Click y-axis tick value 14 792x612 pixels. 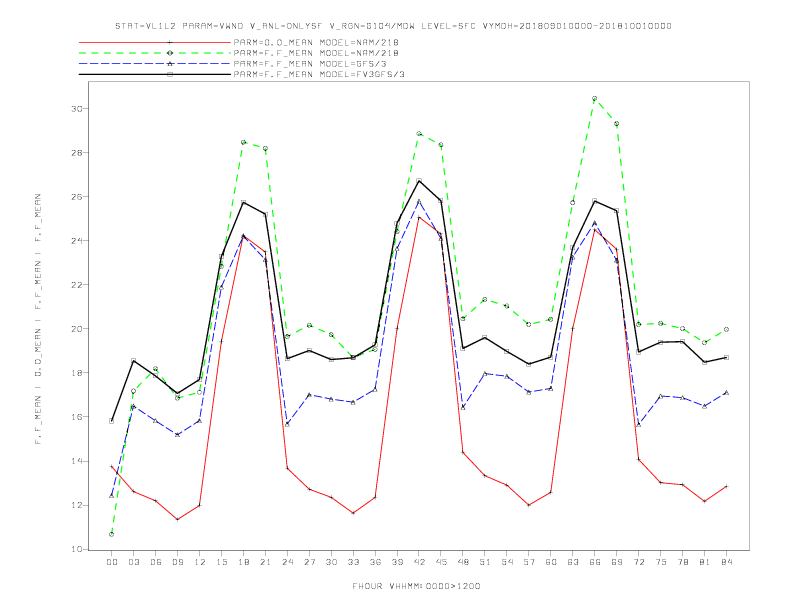coord(78,461)
